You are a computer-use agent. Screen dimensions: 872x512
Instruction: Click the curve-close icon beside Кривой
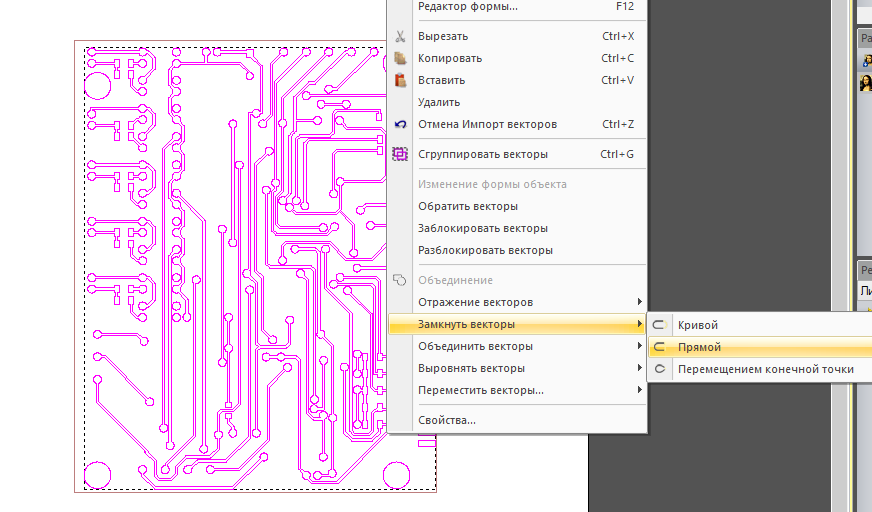[x=659, y=325]
